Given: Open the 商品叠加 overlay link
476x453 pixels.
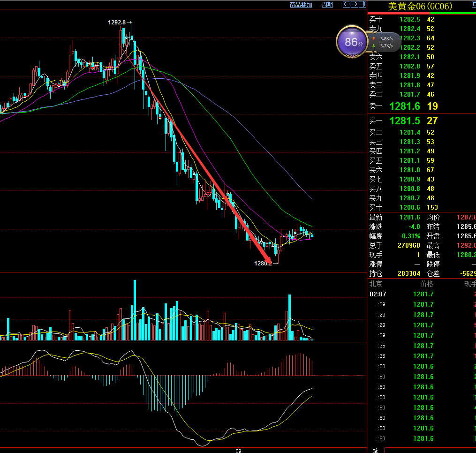Looking at the screenshot, I should (301, 5).
